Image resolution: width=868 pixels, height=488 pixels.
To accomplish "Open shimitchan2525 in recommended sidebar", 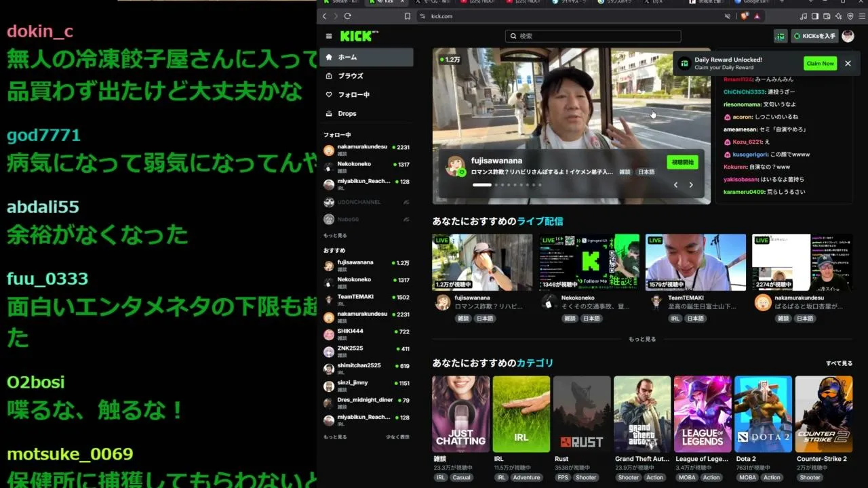I will click(366, 368).
